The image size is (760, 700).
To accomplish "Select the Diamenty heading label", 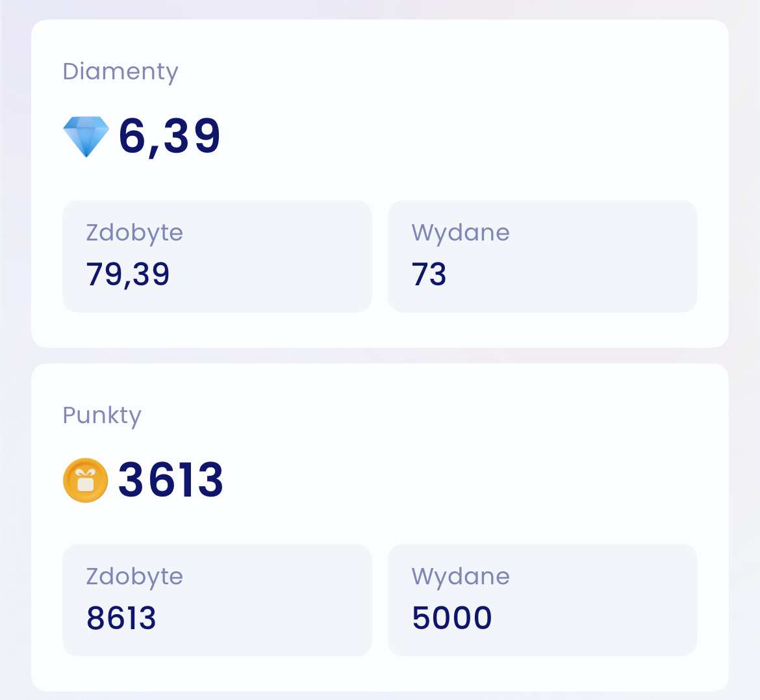I will (120, 72).
